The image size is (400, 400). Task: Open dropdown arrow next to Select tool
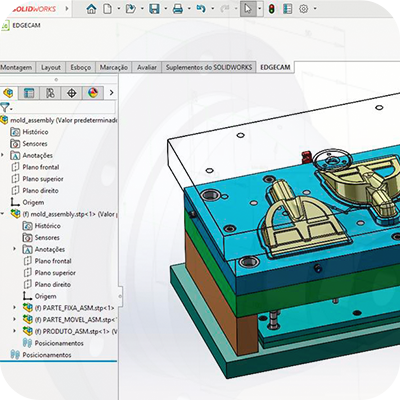pos(260,9)
